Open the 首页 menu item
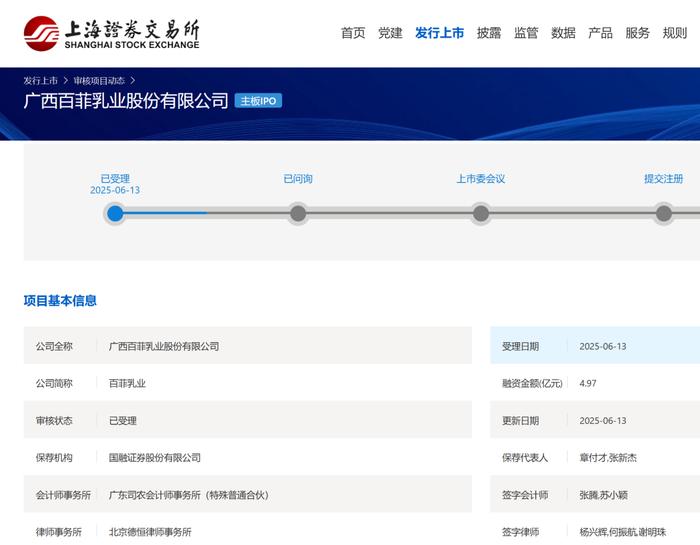The height and width of the screenshot is (545, 700). pyautogui.click(x=353, y=33)
